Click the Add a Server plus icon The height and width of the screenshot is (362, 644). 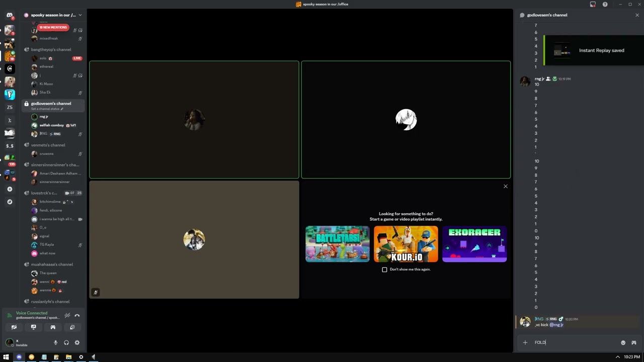pyautogui.click(x=10, y=189)
